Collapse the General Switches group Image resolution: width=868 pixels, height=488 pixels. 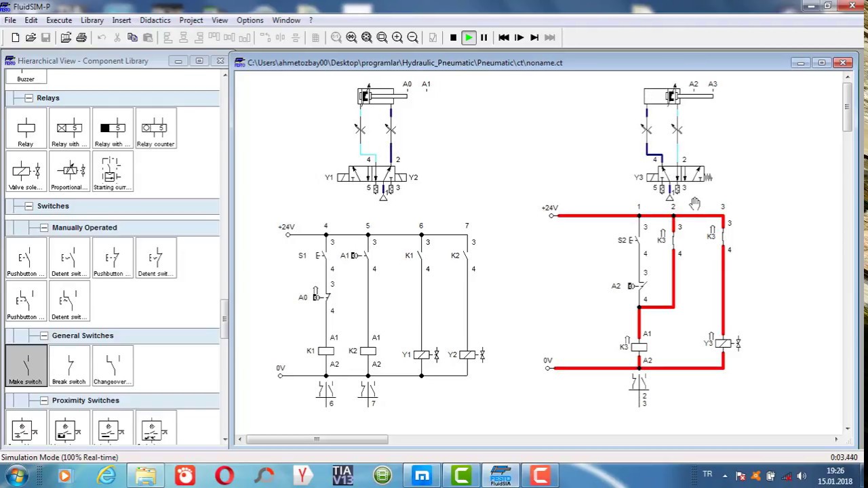(44, 335)
